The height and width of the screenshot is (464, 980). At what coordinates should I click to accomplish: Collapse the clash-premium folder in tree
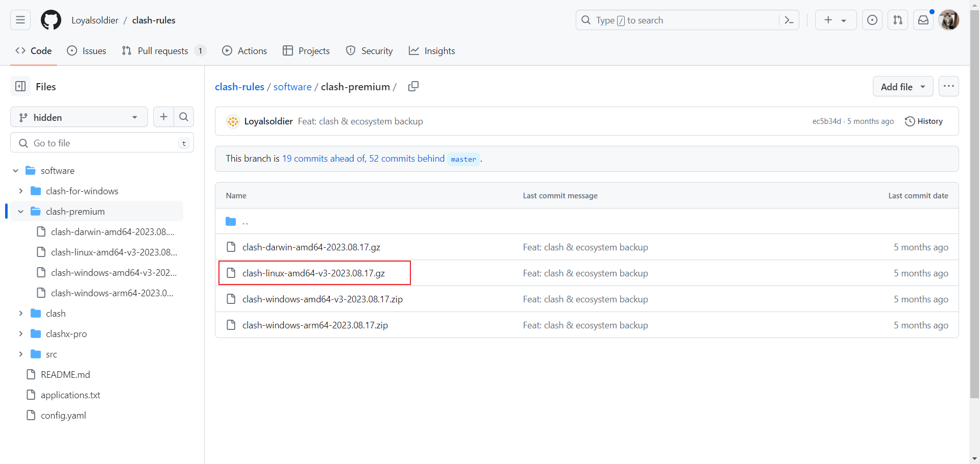[20, 211]
